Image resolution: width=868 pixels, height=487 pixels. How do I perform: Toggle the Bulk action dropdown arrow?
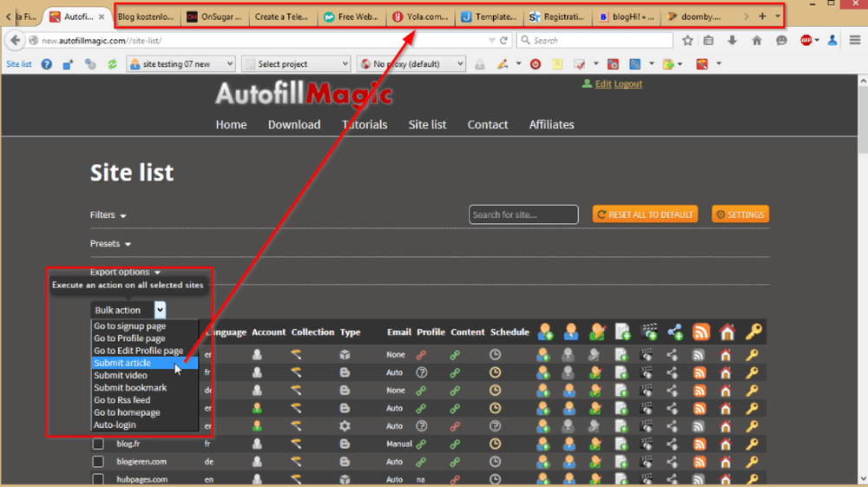tap(160, 310)
